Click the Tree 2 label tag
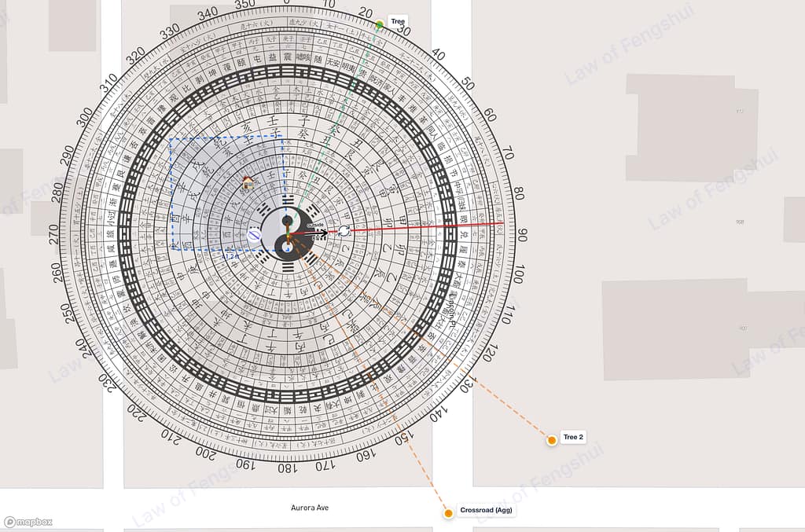Screen dimensions: 805x532 [x=573, y=438]
